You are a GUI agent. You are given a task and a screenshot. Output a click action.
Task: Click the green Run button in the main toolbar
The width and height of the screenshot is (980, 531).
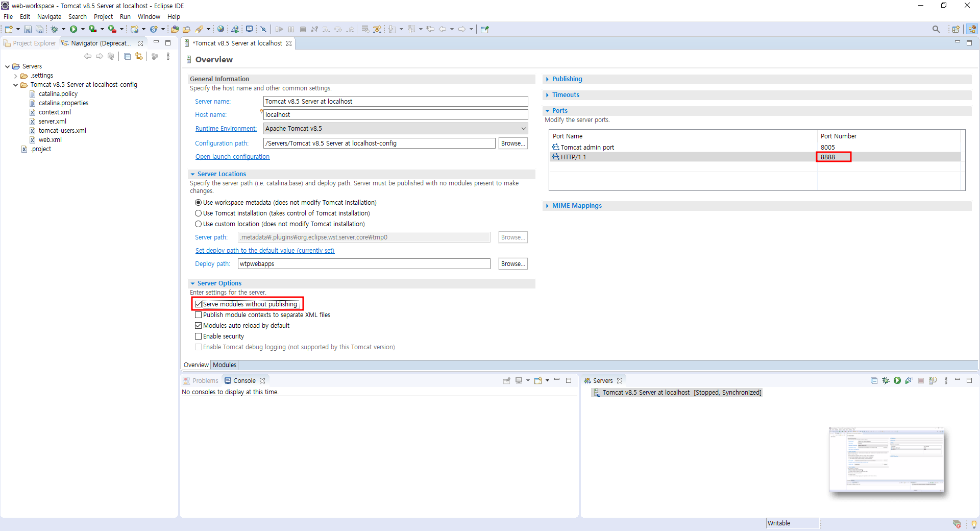click(x=73, y=29)
